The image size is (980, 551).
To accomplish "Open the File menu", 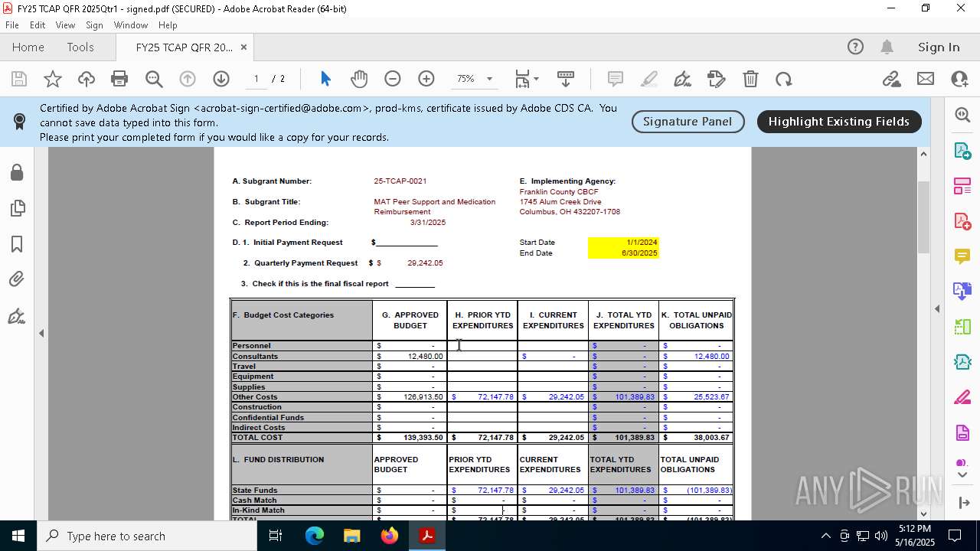I will point(12,25).
